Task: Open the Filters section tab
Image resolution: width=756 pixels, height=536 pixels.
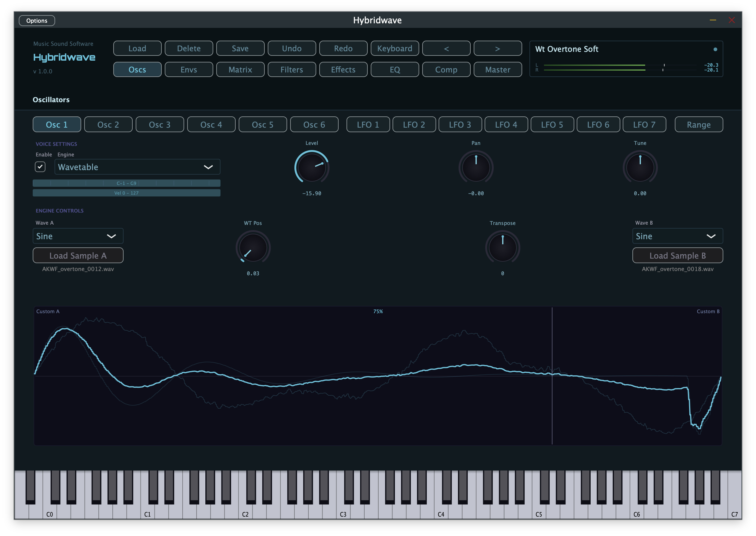Action: (x=291, y=69)
